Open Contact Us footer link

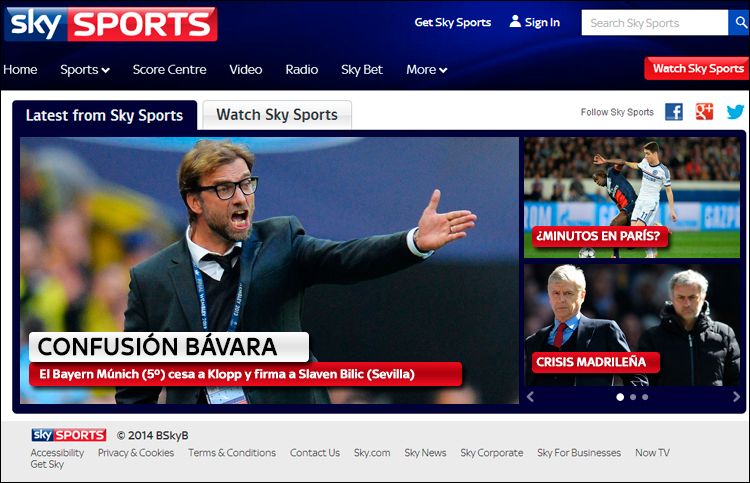coord(315,452)
